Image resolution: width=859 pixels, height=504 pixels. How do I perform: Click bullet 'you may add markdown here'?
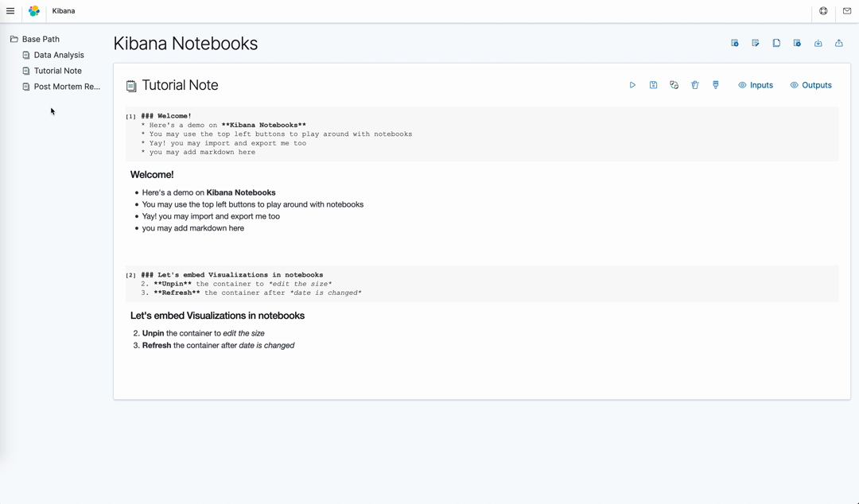(x=192, y=228)
